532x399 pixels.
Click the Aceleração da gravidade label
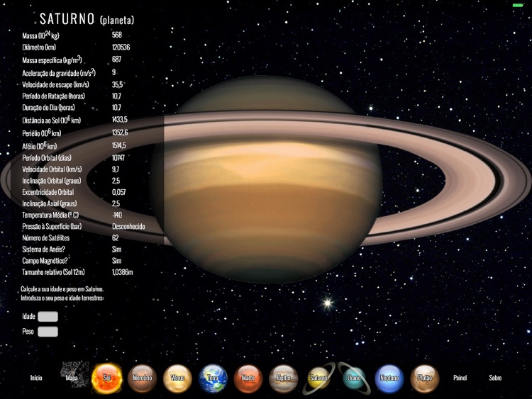[59, 72]
